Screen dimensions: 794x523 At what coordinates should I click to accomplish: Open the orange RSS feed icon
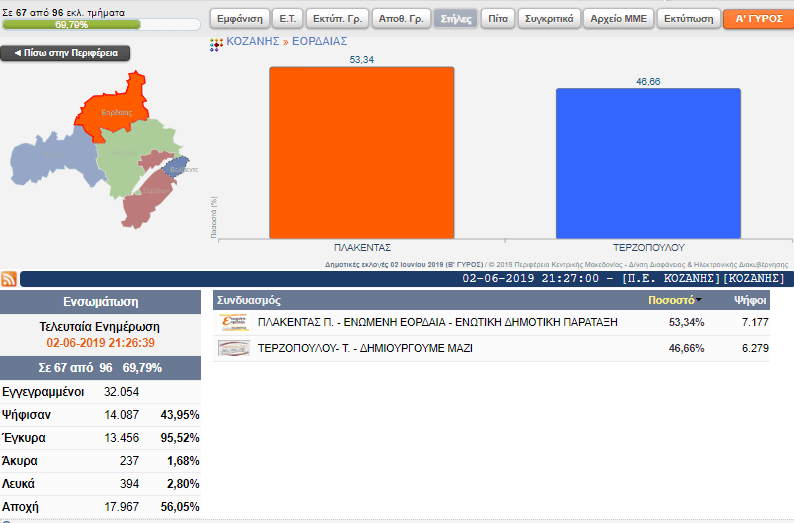tap(9, 279)
